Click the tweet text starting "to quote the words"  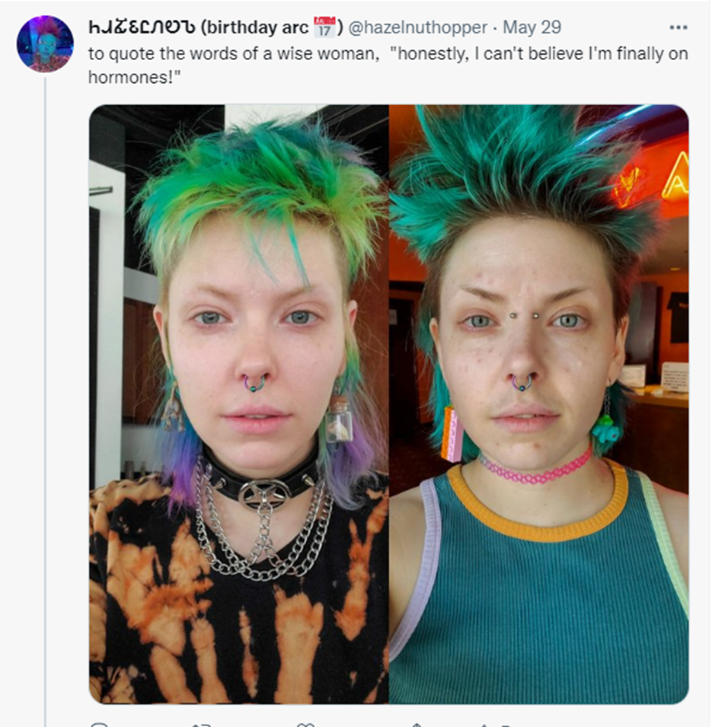click(388, 65)
